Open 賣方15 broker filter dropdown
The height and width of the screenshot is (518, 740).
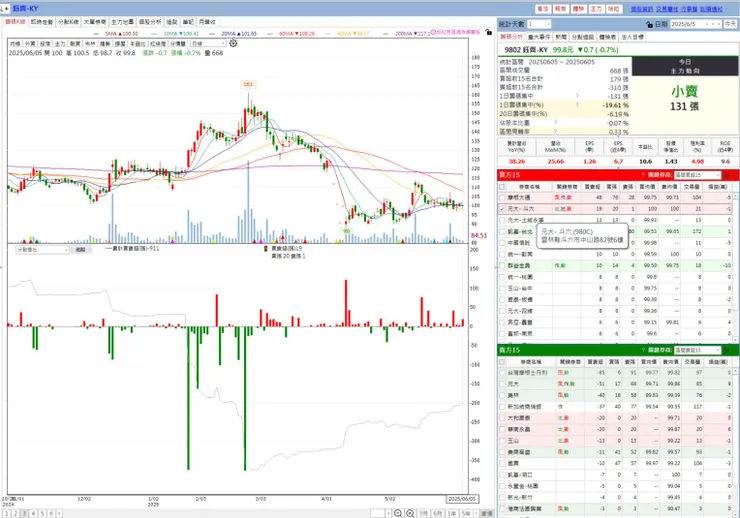tap(698, 350)
